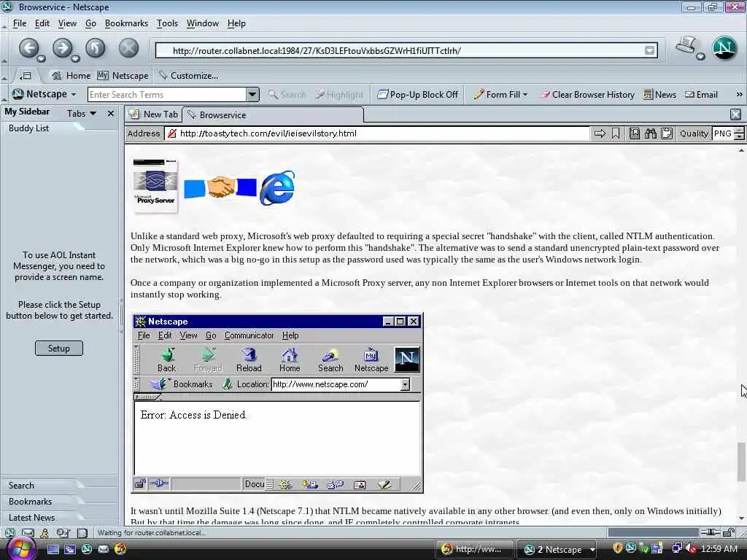Click the Forward navigation arrow button
747x560 pixels.
pos(62,48)
